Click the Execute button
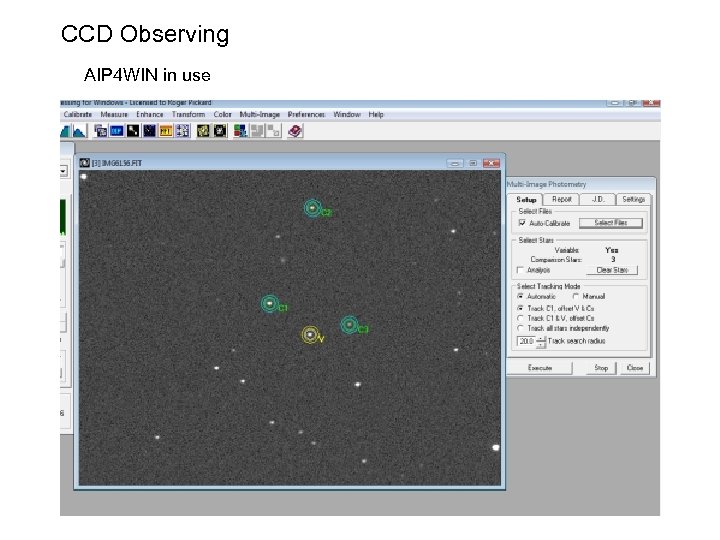This screenshot has height=540, width=720. (x=540, y=368)
